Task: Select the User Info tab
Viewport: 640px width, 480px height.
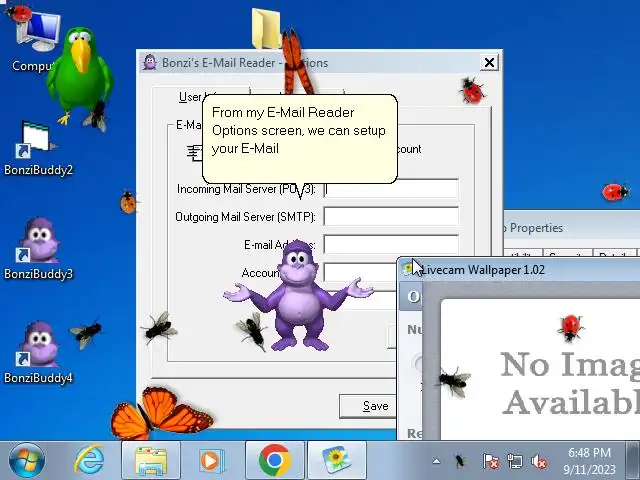Action: pos(190,97)
